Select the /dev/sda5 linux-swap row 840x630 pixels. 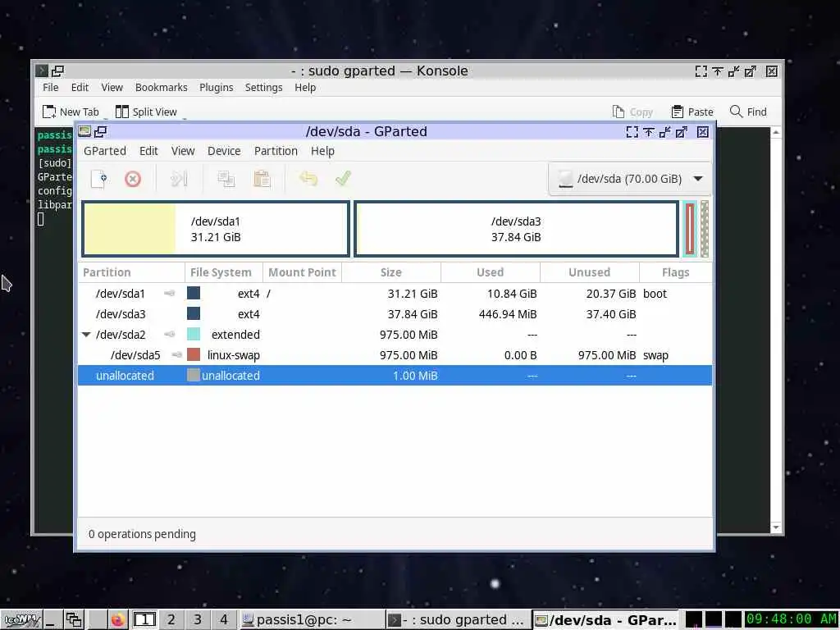(x=395, y=355)
